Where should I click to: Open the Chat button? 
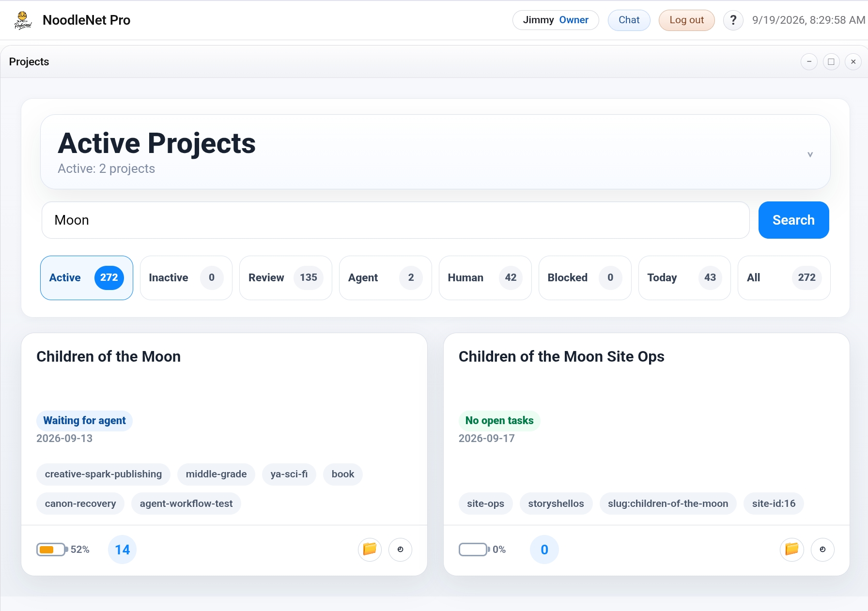point(629,20)
